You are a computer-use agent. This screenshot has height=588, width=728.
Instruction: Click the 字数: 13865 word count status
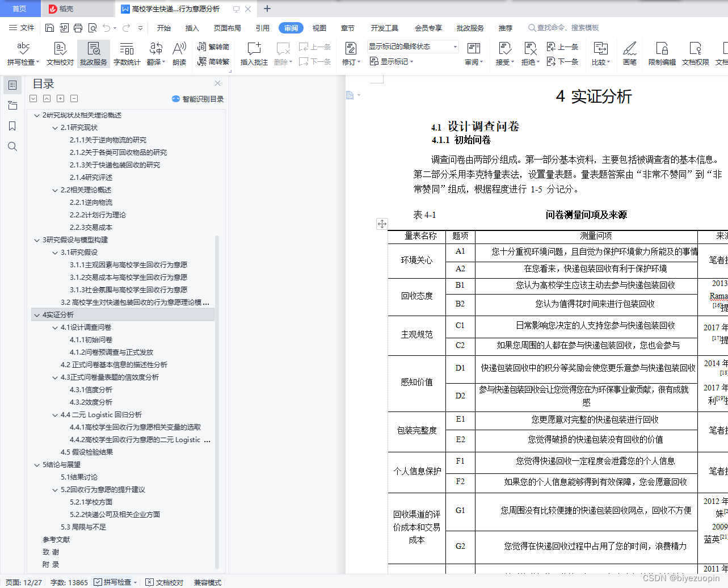click(69, 582)
